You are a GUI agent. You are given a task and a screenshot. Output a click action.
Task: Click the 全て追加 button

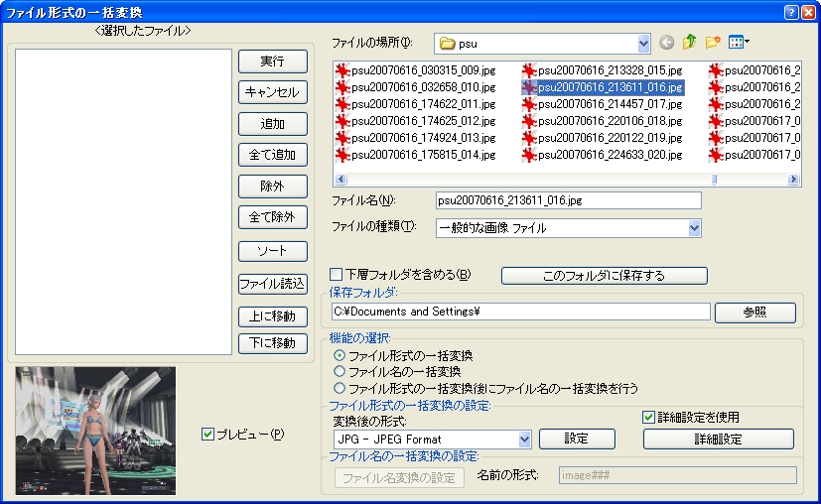pos(273,156)
